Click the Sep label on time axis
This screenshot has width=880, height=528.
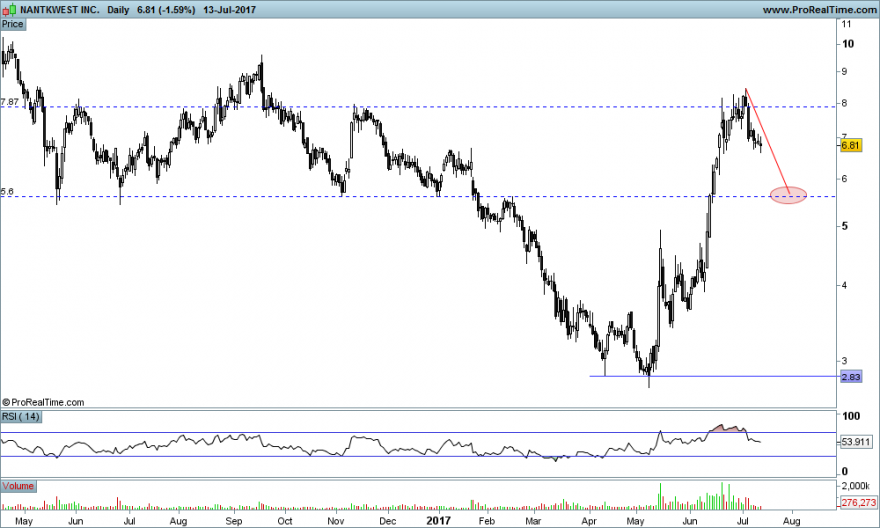tap(233, 521)
